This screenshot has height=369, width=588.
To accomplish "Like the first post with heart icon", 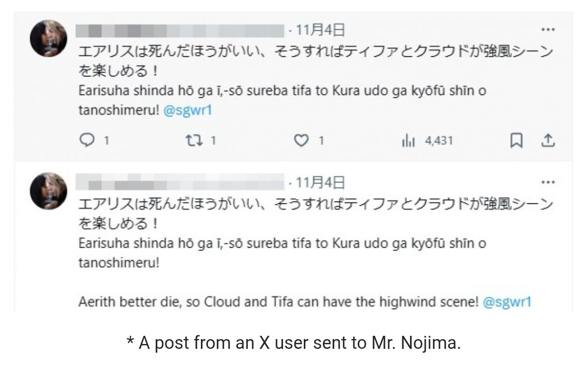I will (301, 140).
